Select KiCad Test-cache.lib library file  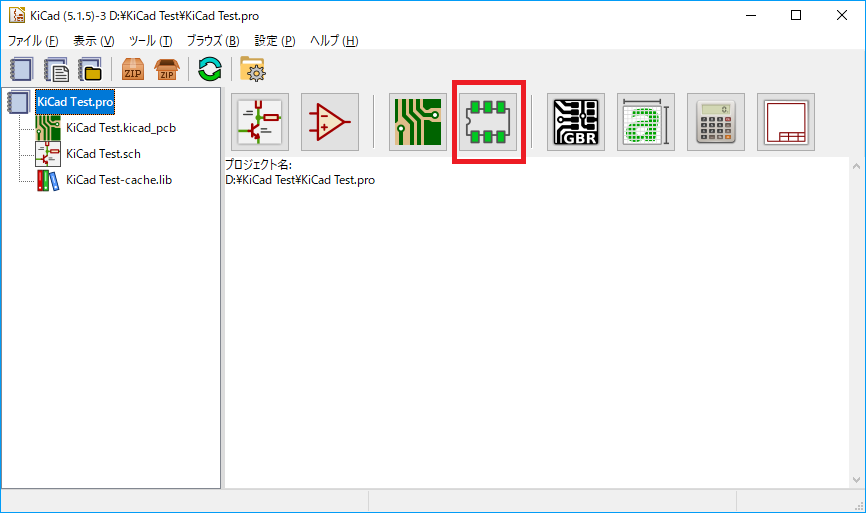pyautogui.click(x=119, y=180)
